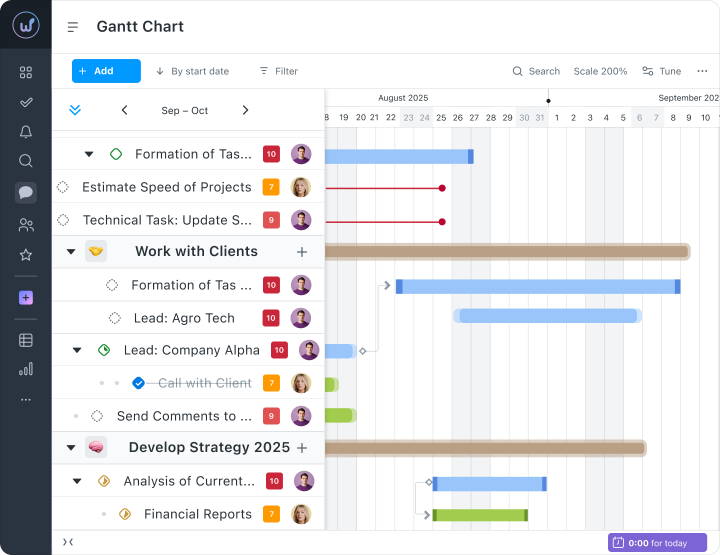Collapse the Develop Strategy 2025 group

click(70, 448)
